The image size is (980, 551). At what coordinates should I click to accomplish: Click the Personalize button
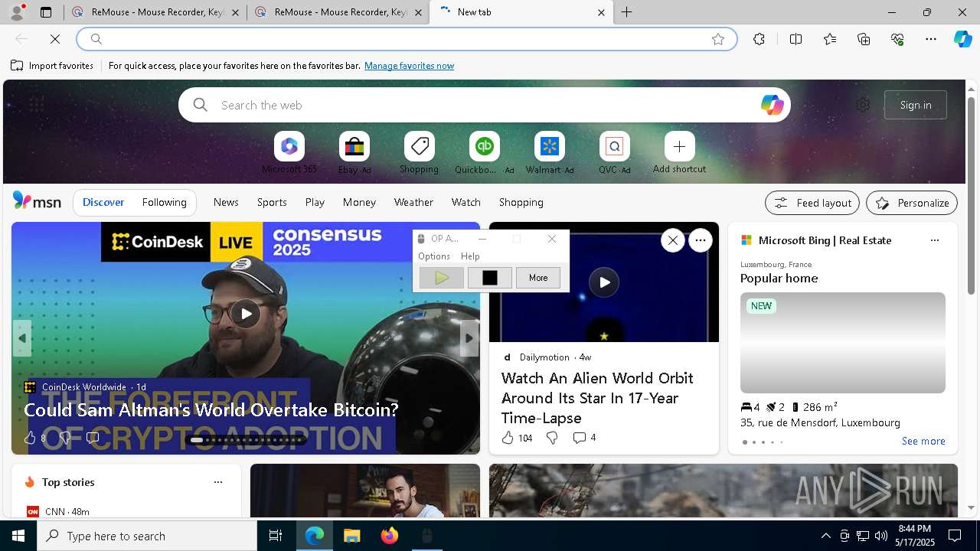[912, 203]
